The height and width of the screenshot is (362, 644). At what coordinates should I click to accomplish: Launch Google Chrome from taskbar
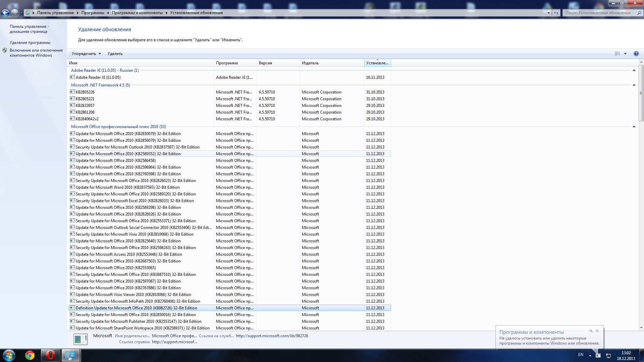coord(30,355)
